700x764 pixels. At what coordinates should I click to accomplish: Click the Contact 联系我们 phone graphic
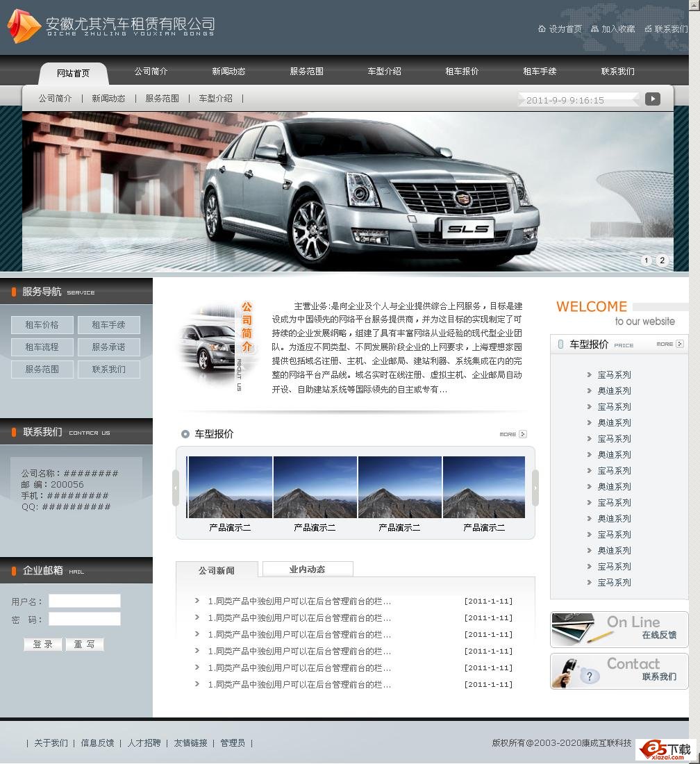coord(619,671)
